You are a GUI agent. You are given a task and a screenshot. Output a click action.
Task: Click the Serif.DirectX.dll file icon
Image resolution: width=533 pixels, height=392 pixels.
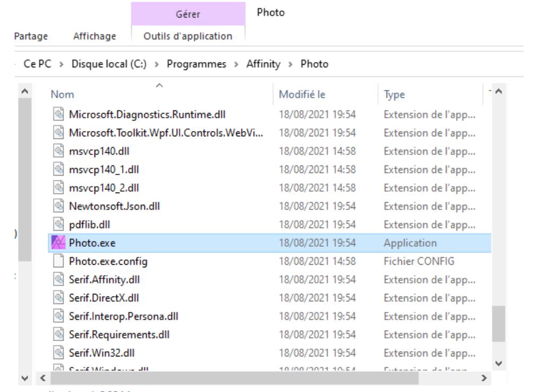[x=58, y=298]
